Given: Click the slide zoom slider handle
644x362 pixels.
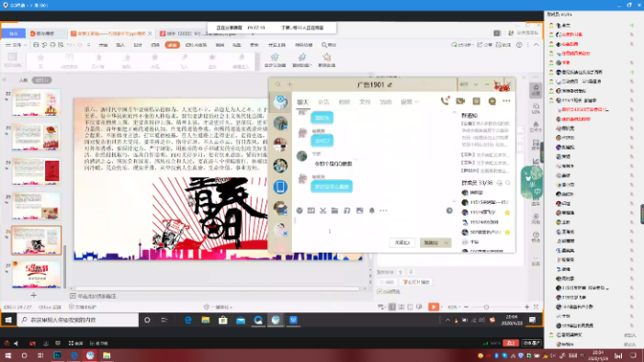Looking at the screenshot, I should [486, 307].
